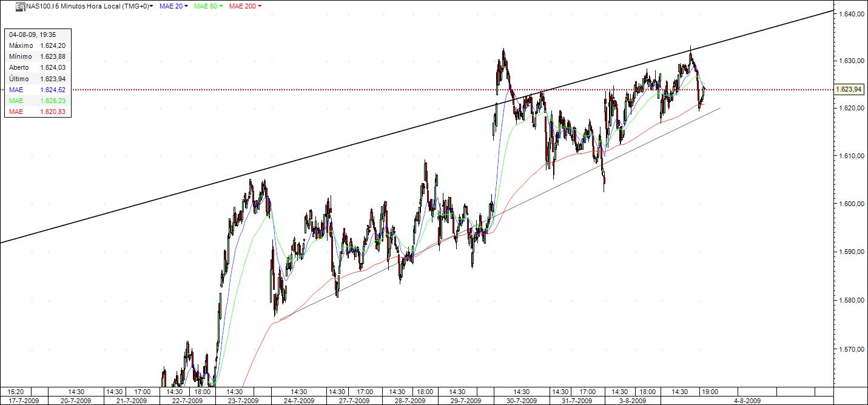The image size is (868, 405).
Task: Click the 27-7-2009 date label
Action: pos(354,401)
